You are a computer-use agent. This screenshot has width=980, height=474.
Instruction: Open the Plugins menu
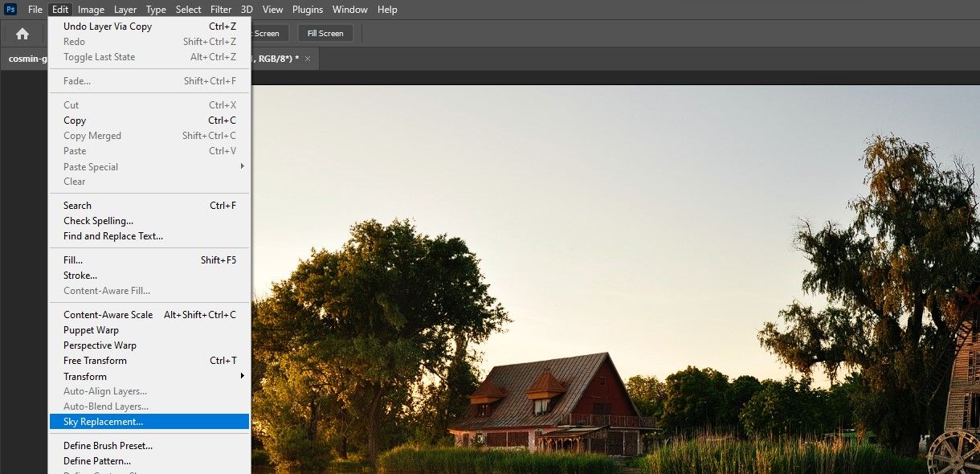[x=308, y=10]
